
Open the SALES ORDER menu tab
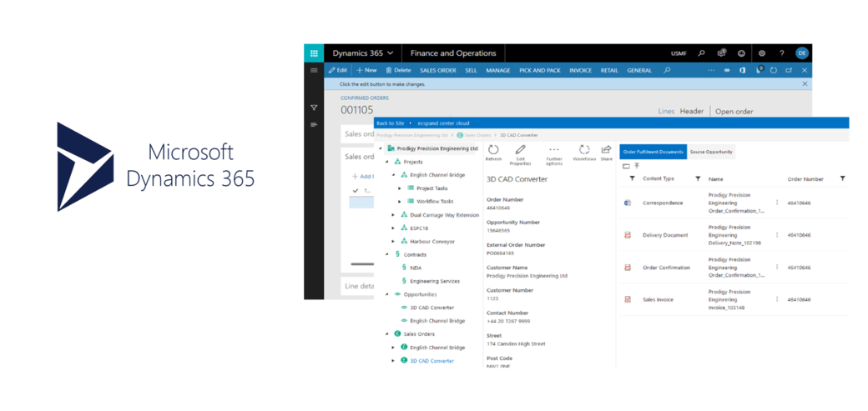[438, 70]
